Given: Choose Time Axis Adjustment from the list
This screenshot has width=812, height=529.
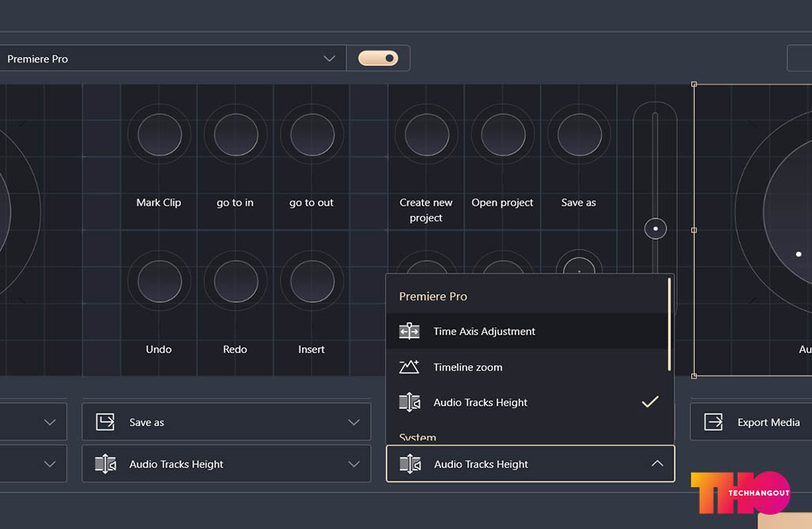Looking at the screenshot, I should [527, 331].
